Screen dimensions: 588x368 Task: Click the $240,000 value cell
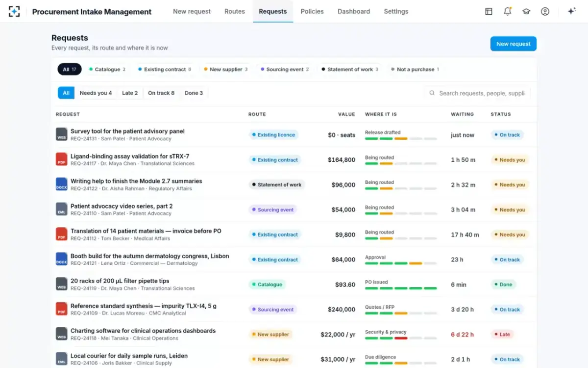[342, 310]
